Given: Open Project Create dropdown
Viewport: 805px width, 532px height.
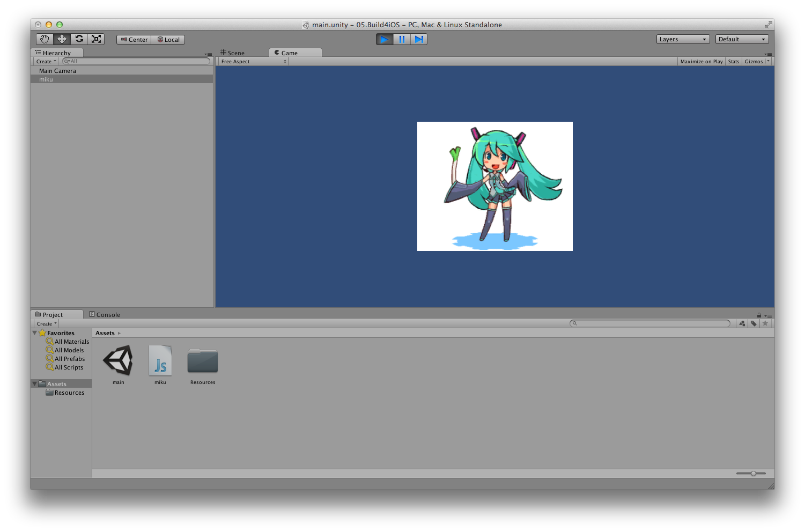Looking at the screenshot, I should 47,324.
